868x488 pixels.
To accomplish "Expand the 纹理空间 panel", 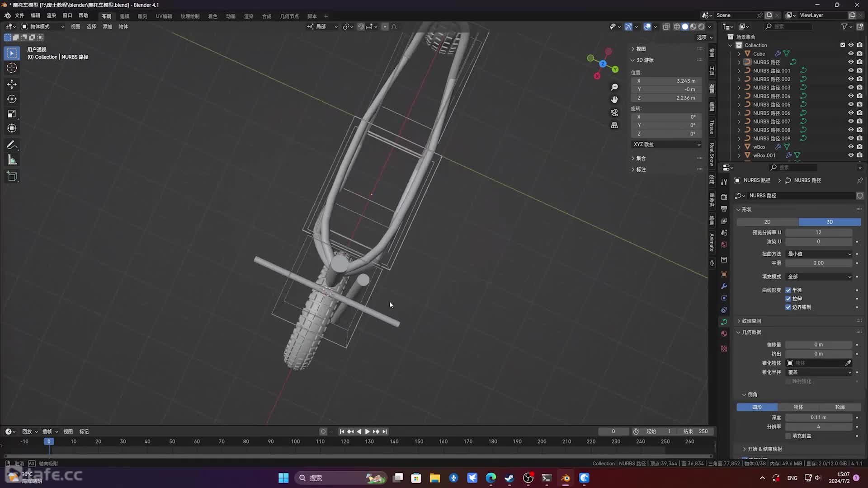I will tap(751, 321).
